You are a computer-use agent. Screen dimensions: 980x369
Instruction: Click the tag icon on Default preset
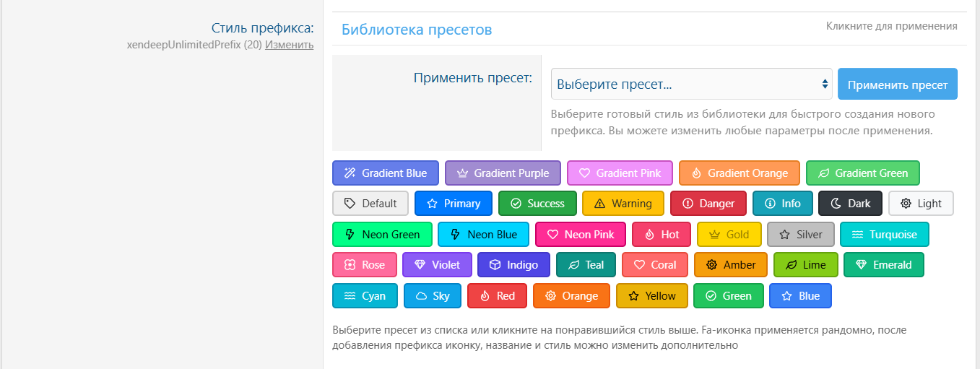(350, 204)
